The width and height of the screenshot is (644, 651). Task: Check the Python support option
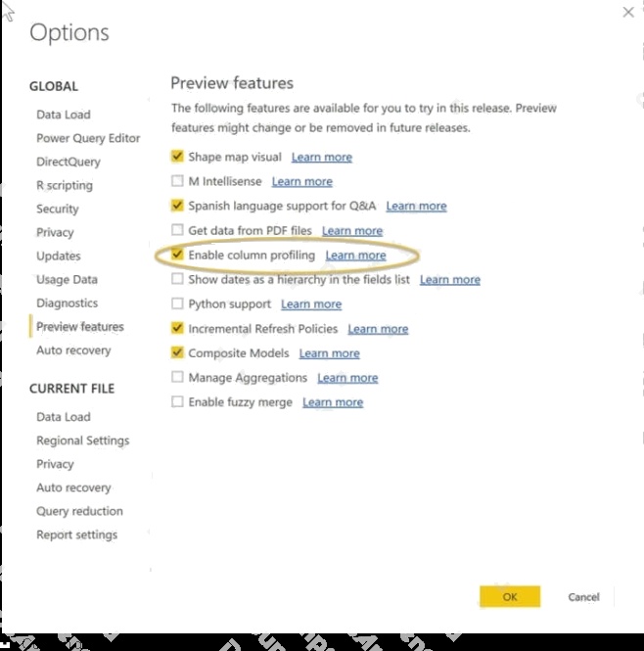(x=177, y=304)
